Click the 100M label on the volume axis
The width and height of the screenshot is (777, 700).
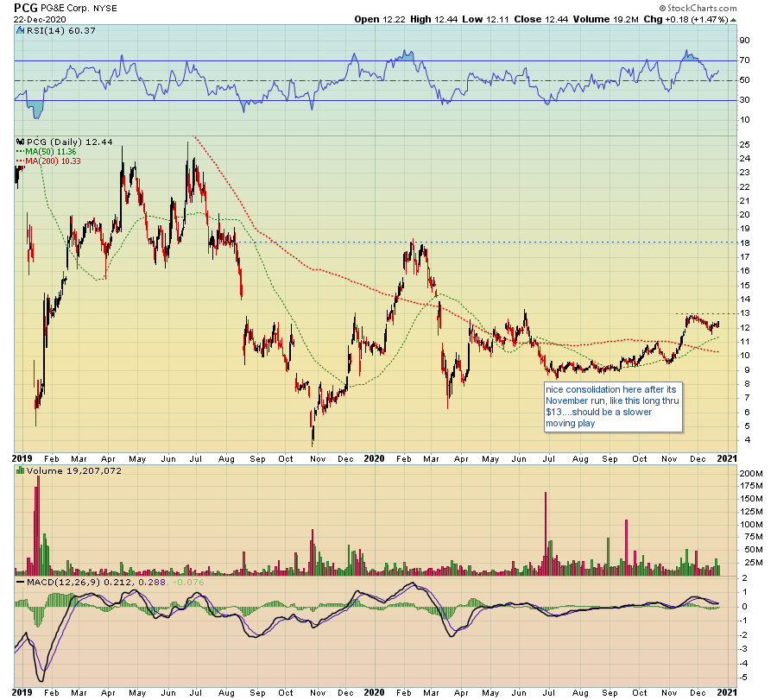[x=751, y=525]
